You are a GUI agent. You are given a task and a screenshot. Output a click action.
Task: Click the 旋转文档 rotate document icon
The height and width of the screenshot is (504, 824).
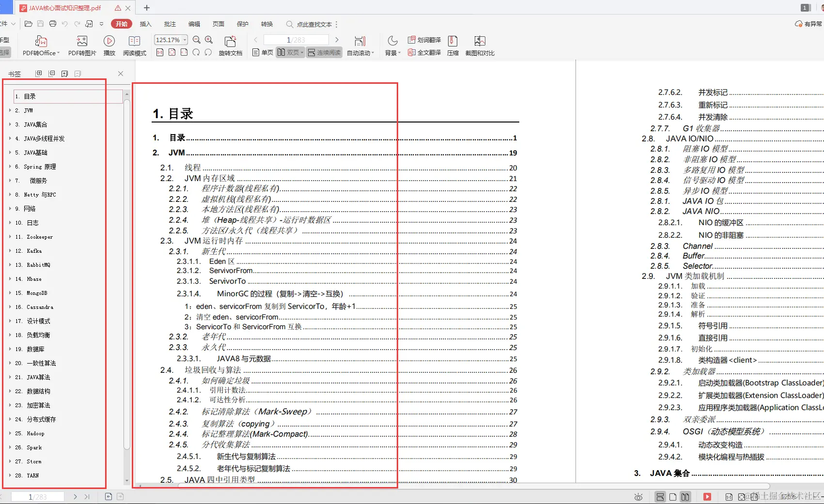230,45
